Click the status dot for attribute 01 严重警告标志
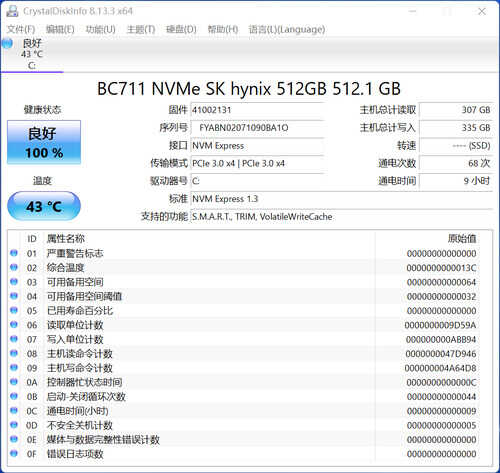Viewport: 500px width, 473px height. (14, 253)
